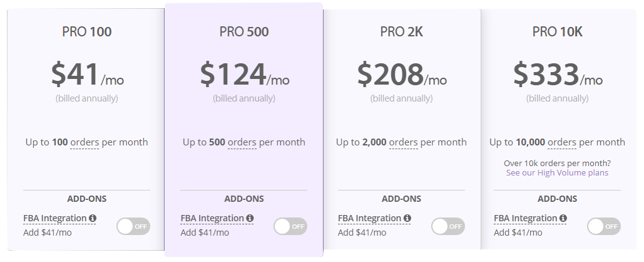Enable FBA Integration toggle for PRO 100
The height and width of the screenshot is (262, 644).
tap(133, 226)
